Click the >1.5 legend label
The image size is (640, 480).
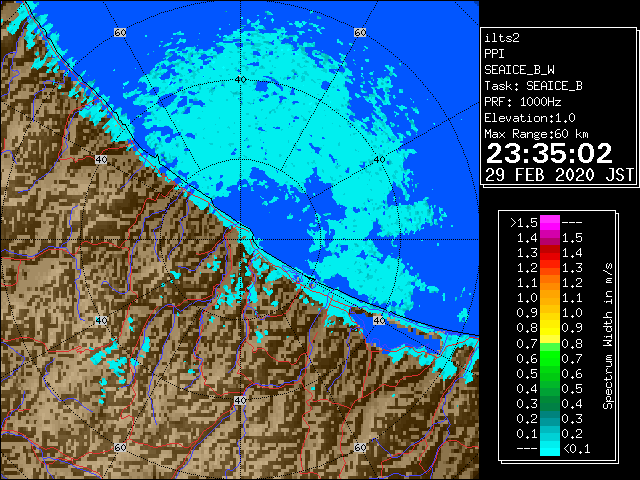coord(524,223)
